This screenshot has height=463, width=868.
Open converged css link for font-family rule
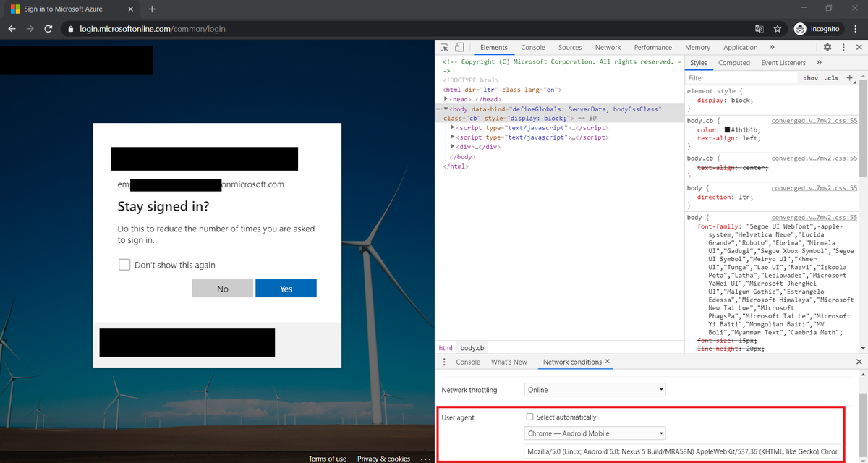(x=814, y=217)
